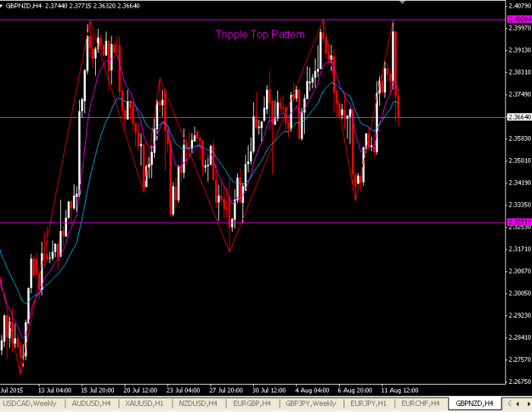532x412 pixels.
Task: Click the 2.26750 value on price axis
Action: pos(520,382)
